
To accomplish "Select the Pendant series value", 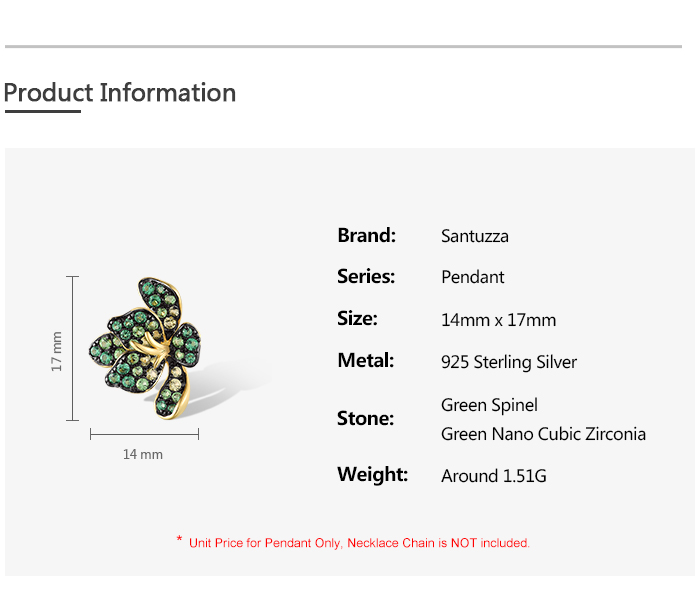I will [x=473, y=278].
